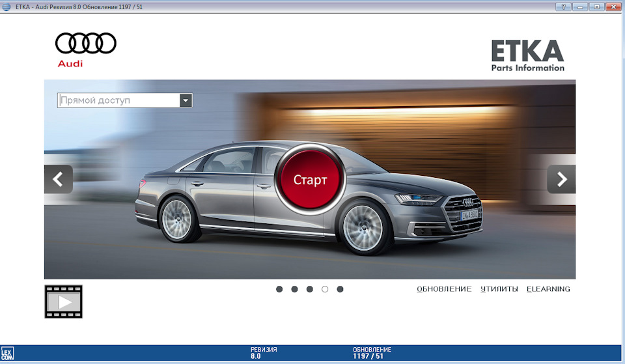Play the video via filmstrip icon
This screenshot has width=625, height=364.
[63, 301]
